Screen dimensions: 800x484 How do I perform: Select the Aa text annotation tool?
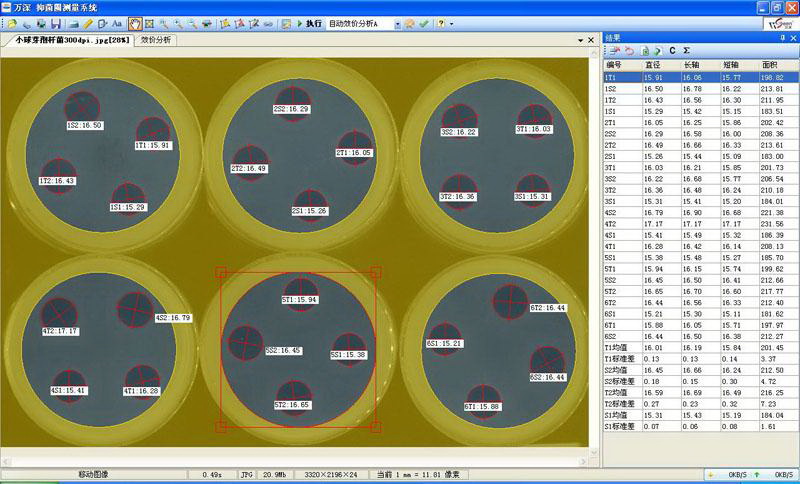(117, 22)
